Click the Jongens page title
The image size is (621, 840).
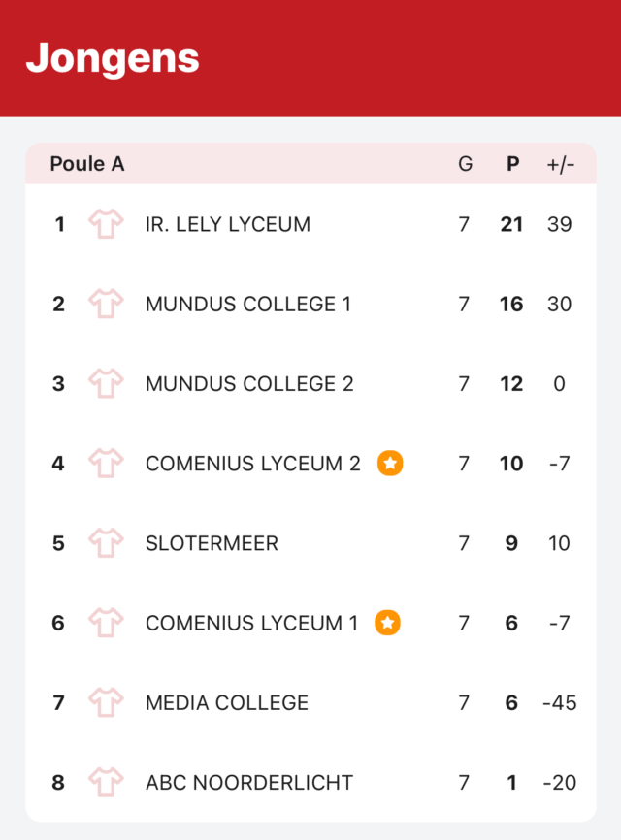pos(113,58)
